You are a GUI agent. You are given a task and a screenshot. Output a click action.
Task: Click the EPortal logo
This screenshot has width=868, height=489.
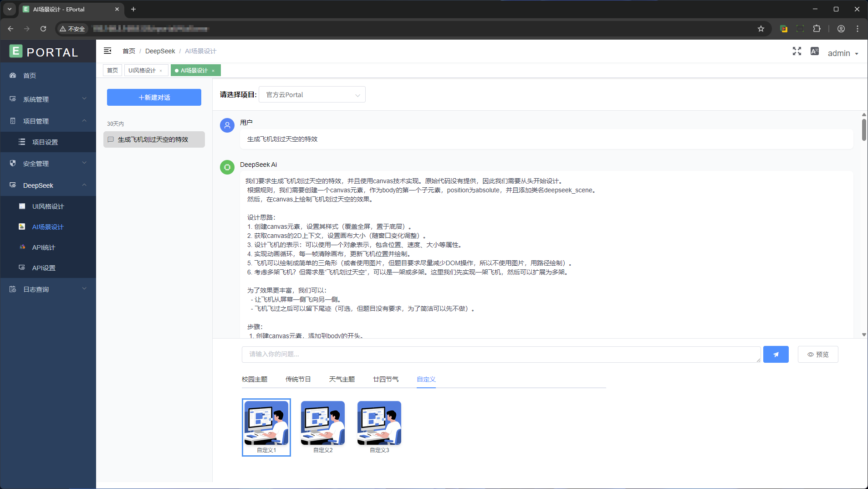[44, 52]
